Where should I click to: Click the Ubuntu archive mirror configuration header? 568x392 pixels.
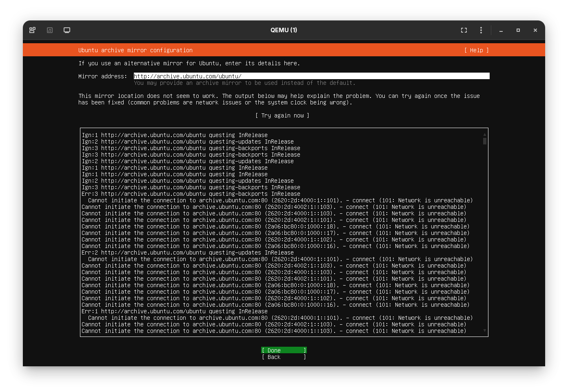[x=135, y=50]
